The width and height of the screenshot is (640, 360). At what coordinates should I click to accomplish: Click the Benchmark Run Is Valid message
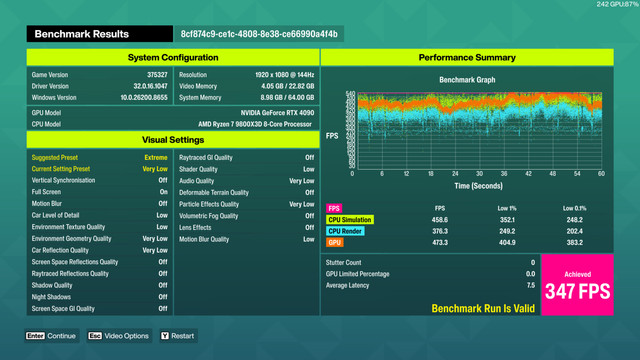(483, 309)
